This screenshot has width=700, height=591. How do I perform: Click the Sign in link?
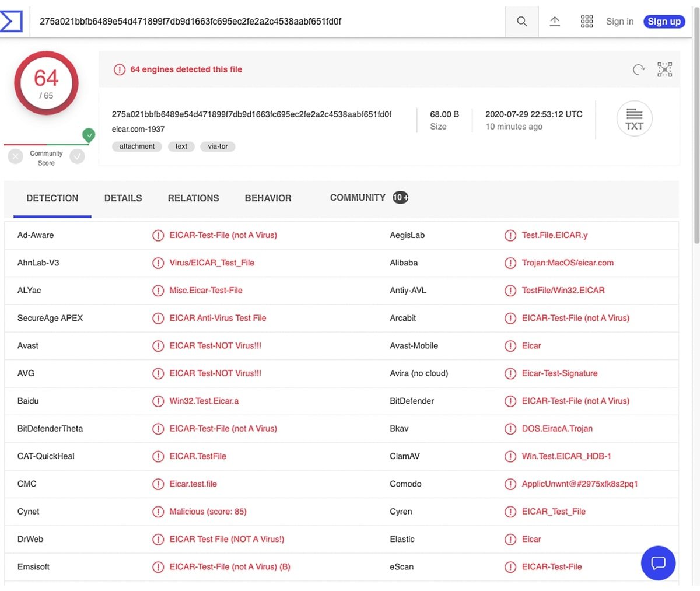[x=619, y=22]
